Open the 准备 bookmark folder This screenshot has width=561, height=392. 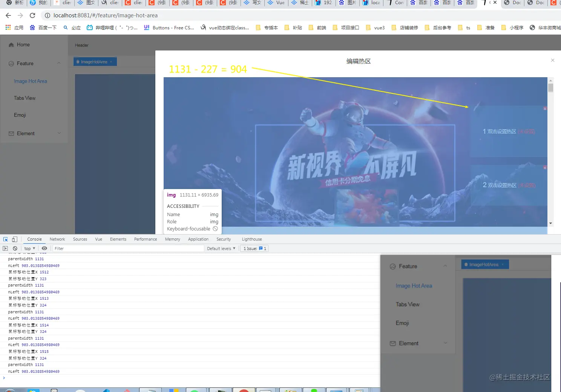[486, 27]
